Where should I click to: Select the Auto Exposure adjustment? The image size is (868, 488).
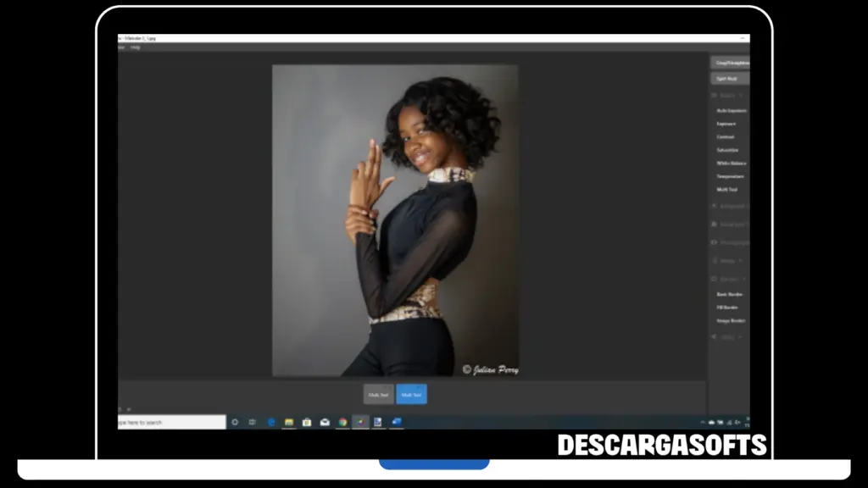732,111
